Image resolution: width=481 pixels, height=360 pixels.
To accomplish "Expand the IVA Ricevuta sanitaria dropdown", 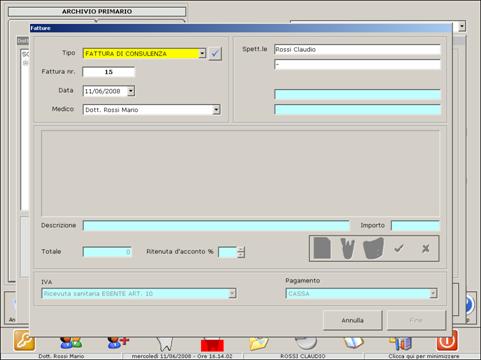I will (x=232, y=293).
